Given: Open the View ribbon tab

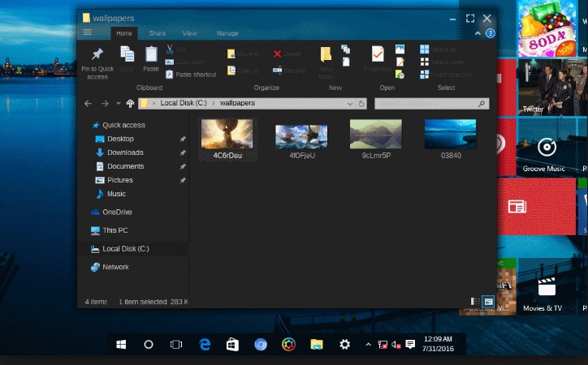Looking at the screenshot, I should point(189,33).
